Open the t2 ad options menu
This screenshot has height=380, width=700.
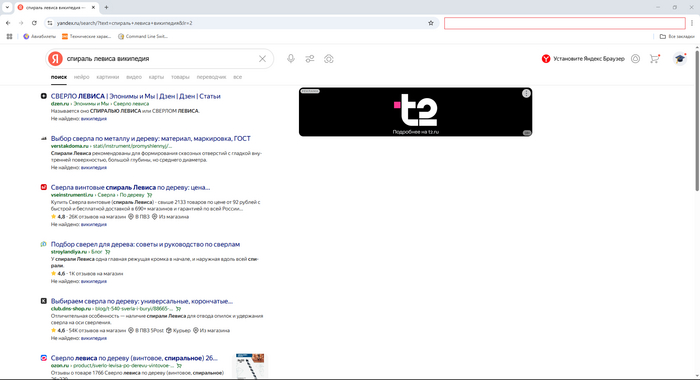tap(526, 93)
